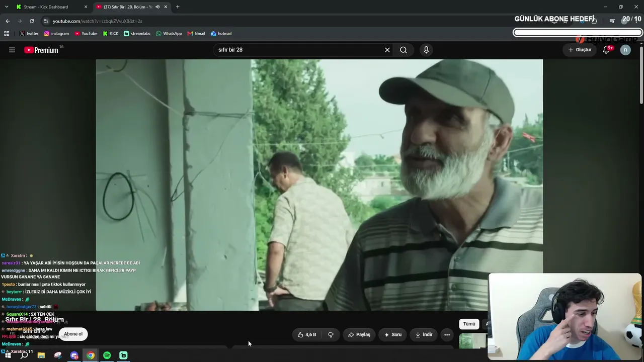Launch File Explorer from the taskbar
Viewport: 644px width, 362px height.
(x=41, y=355)
